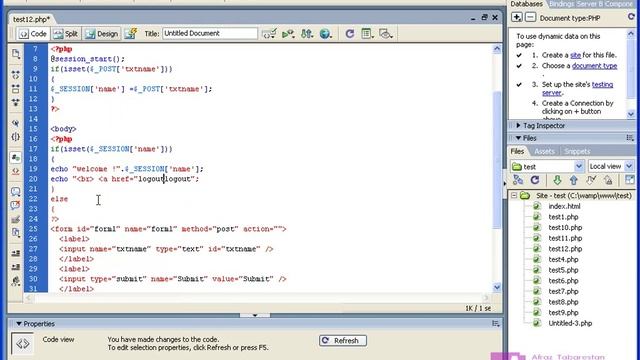Click the Collapse Full Tag icon

point(16,75)
